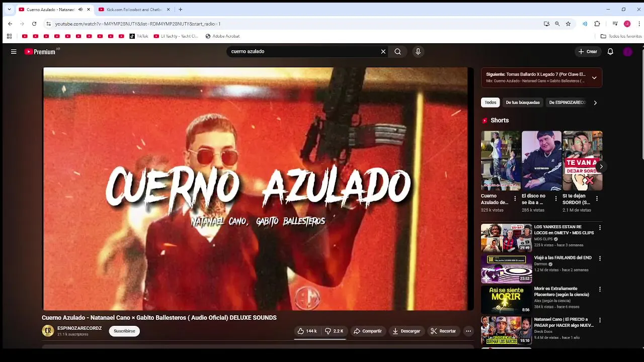Image resolution: width=644 pixels, height=362 pixels.
Task: Open the tab search chevron
Action: 9,10
